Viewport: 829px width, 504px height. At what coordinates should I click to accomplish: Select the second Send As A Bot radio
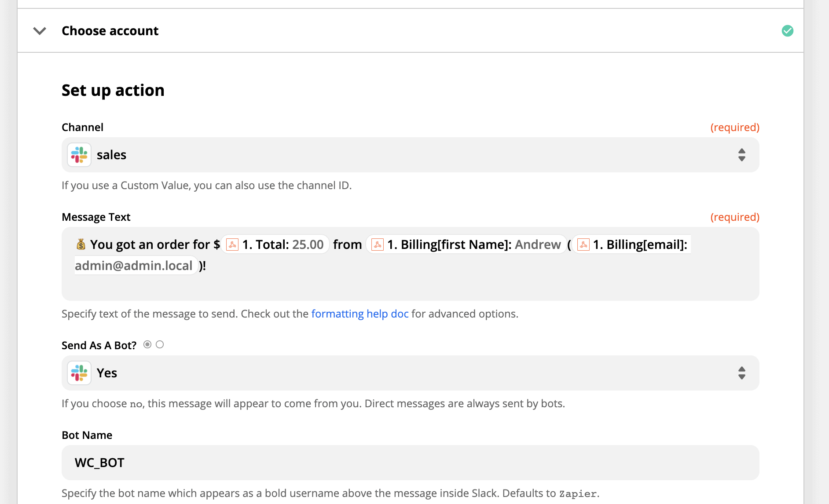[x=160, y=344]
